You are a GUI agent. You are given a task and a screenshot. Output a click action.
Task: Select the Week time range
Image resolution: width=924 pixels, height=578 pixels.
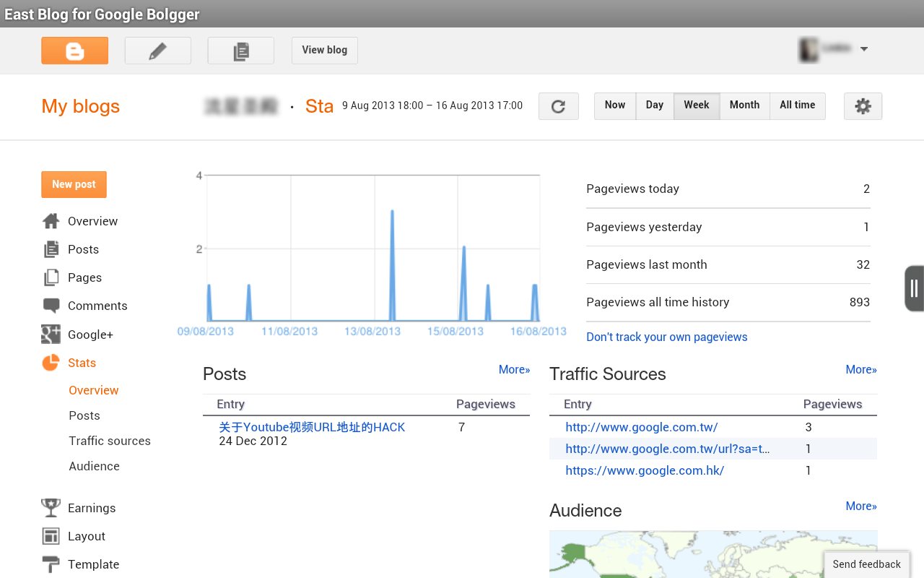coord(696,105)
